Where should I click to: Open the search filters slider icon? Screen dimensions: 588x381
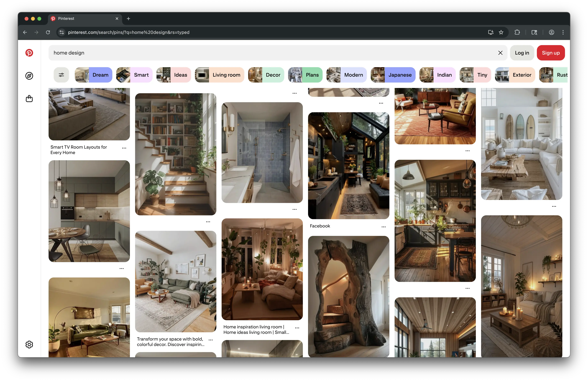tap(61, 75)
